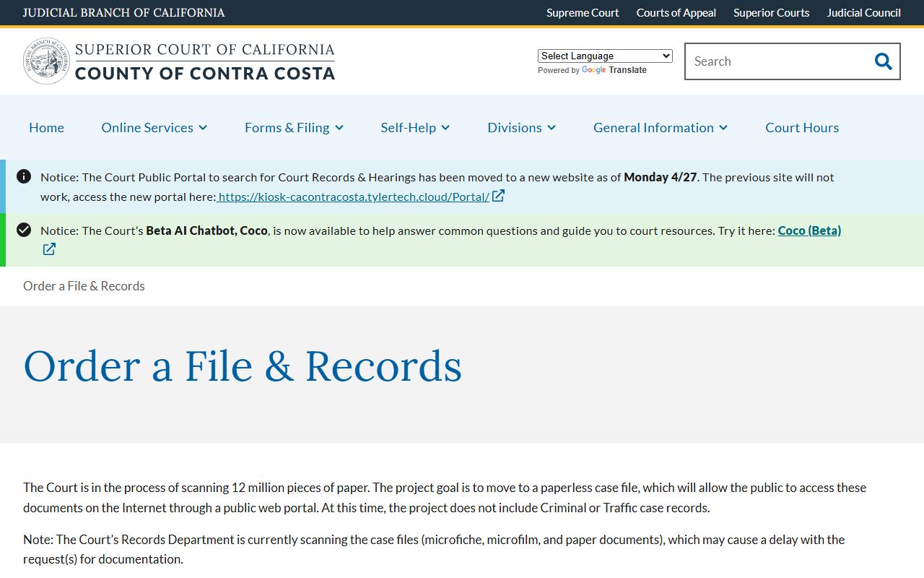Screen dimensions: 924x578
Task: Click the info icon in the blue notice
Action: pos(24,176)
